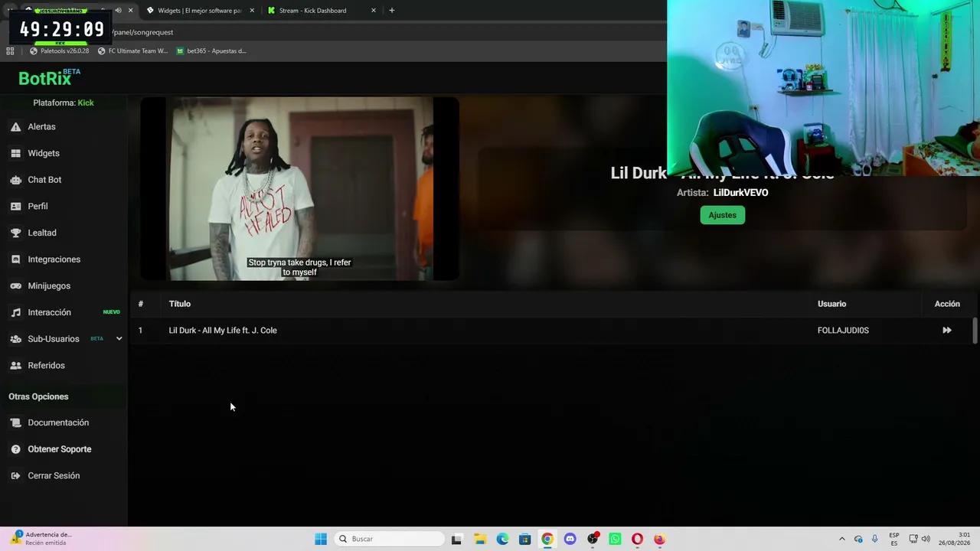Click the taskbar Buscar search box
The width and height of the screenshot is (980, 551).
389,539
